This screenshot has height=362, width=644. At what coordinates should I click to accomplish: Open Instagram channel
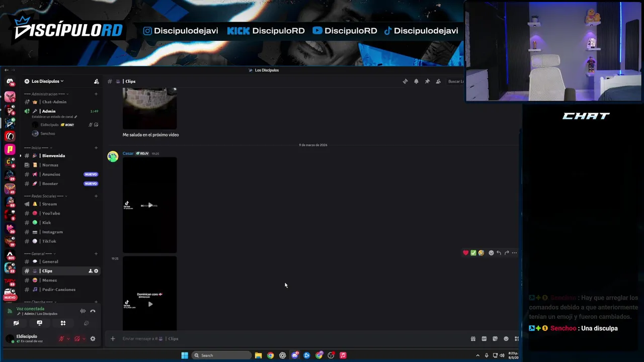[61, 232]
